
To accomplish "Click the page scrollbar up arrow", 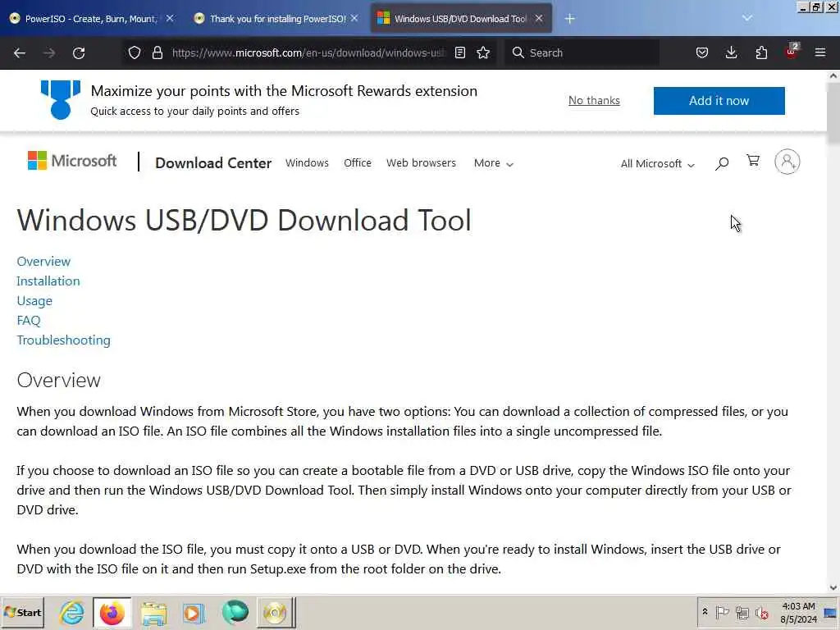I will click(x=833, y=76).
